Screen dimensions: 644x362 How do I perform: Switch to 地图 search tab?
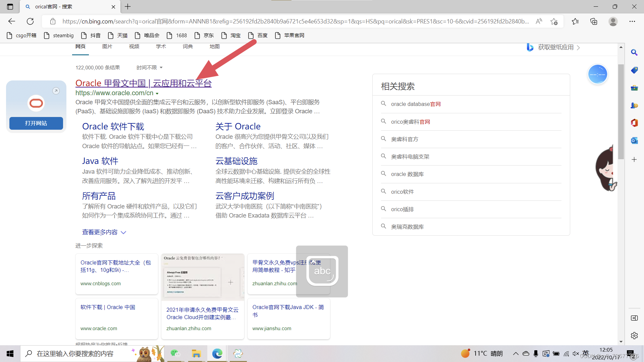point(215,47)
